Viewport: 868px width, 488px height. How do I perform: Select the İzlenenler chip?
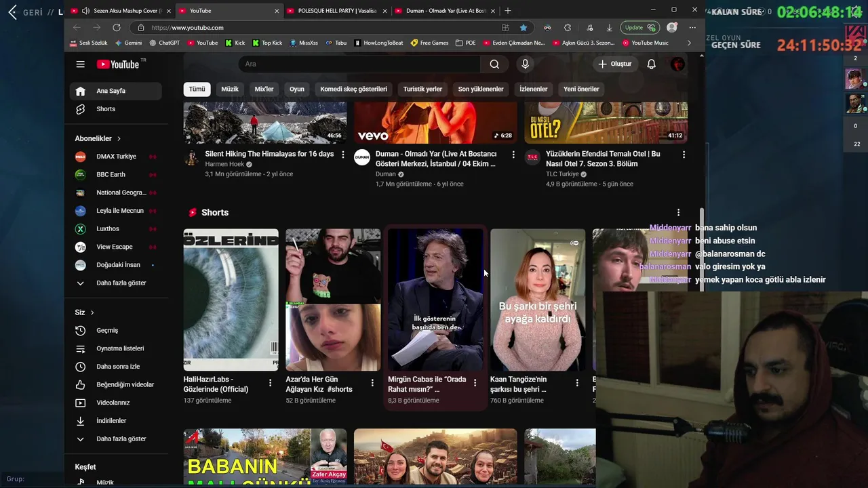(x=533, y=89)
